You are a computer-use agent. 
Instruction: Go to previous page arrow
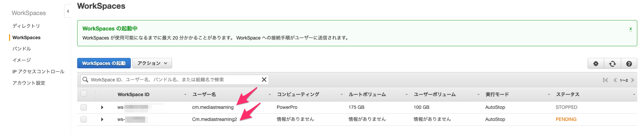click(615, 80)
